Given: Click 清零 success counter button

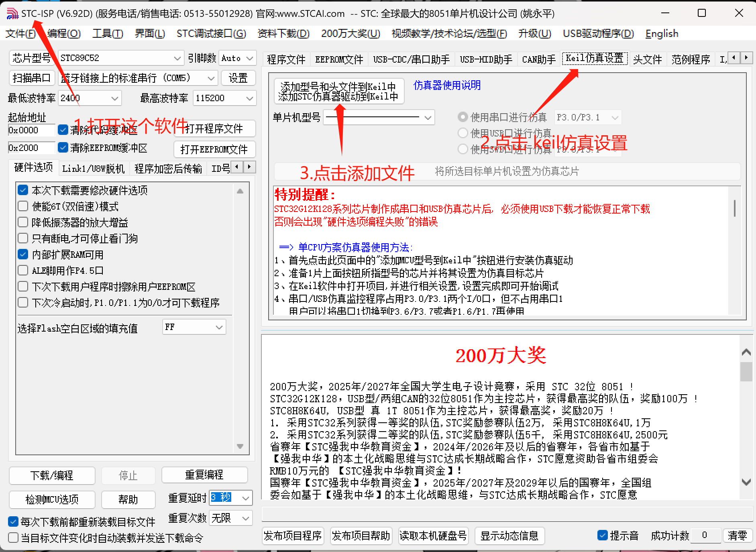Looking at the screenshot, I should point(738,535).
